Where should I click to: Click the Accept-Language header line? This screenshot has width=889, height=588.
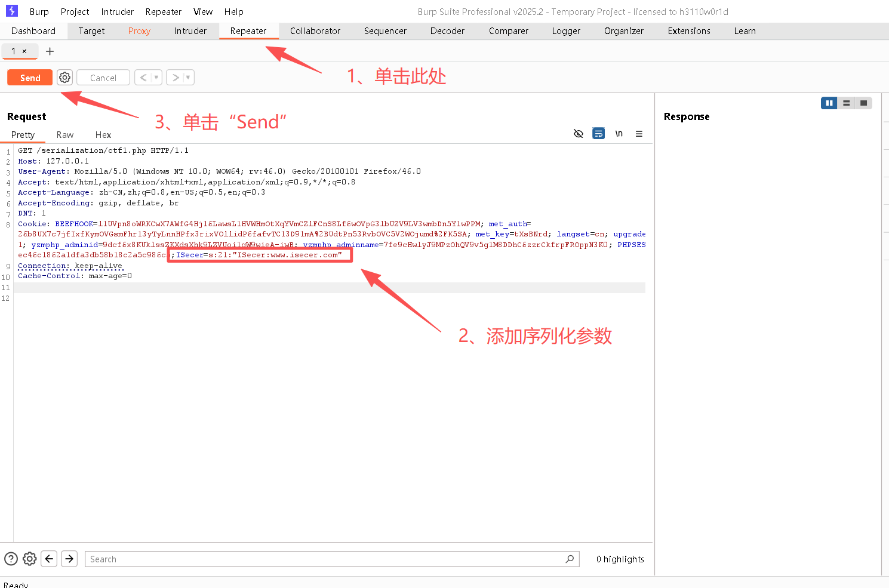141,192
